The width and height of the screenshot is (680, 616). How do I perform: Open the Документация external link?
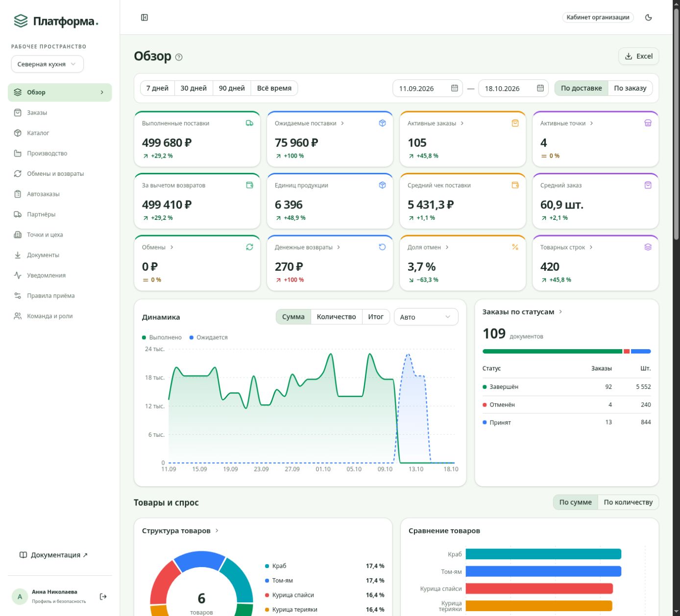point(53,555)
